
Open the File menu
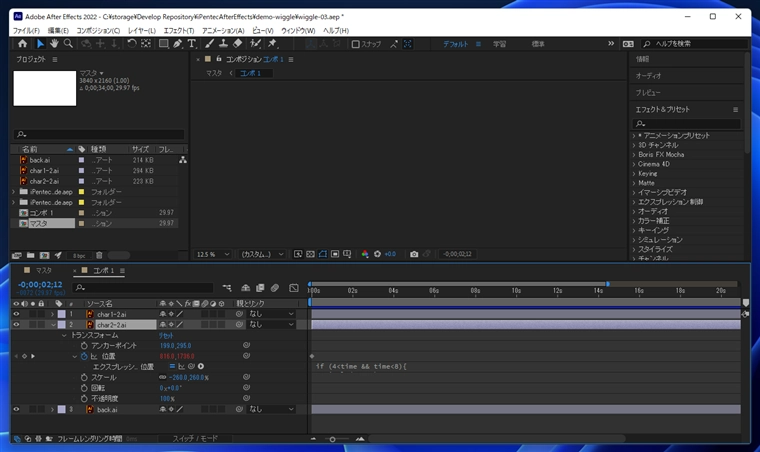26,31
